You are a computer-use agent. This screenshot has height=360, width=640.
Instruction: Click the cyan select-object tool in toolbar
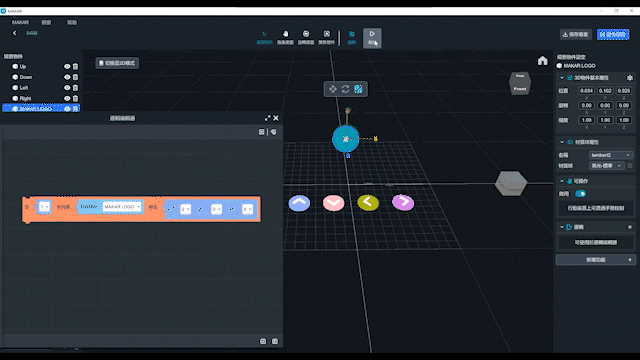[264, 37]
